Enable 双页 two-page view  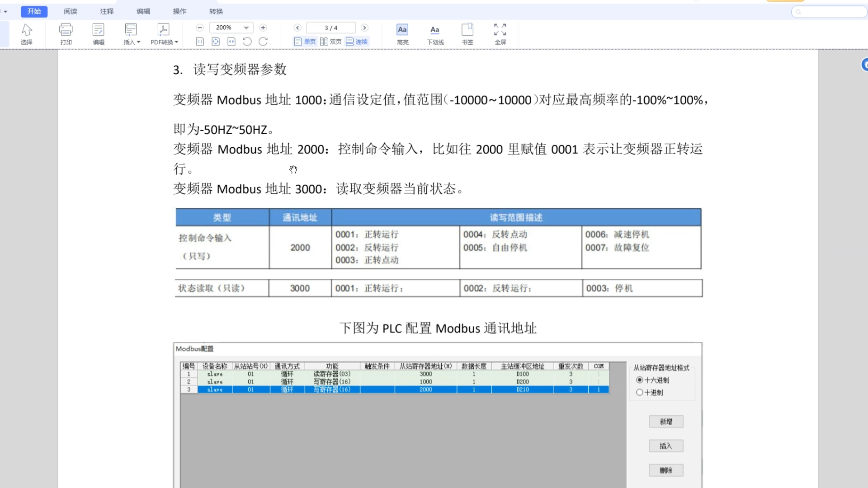click(330, 41)
